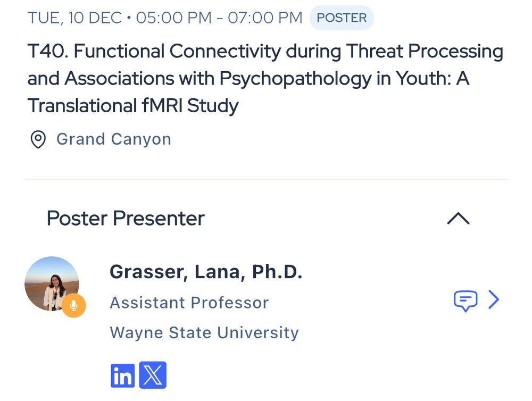This screenshot has height=401, width=532.
Task: Click the 07:00 PM end time
Action: coord(265,18)
